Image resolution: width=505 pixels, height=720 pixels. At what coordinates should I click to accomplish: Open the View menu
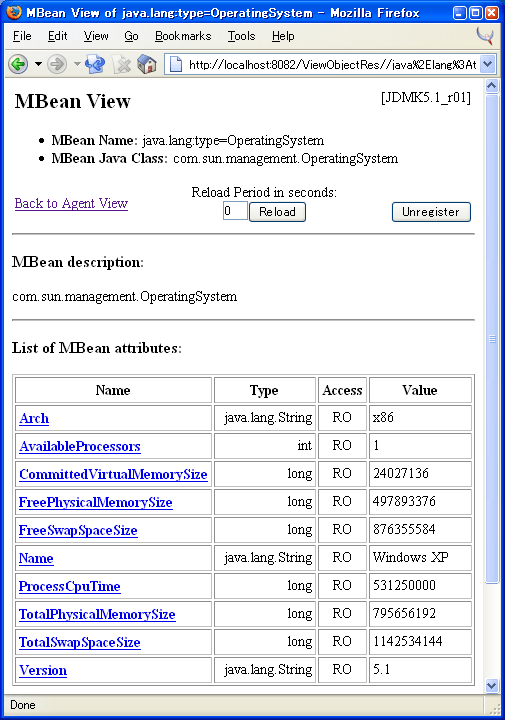(x=96, y=36)
